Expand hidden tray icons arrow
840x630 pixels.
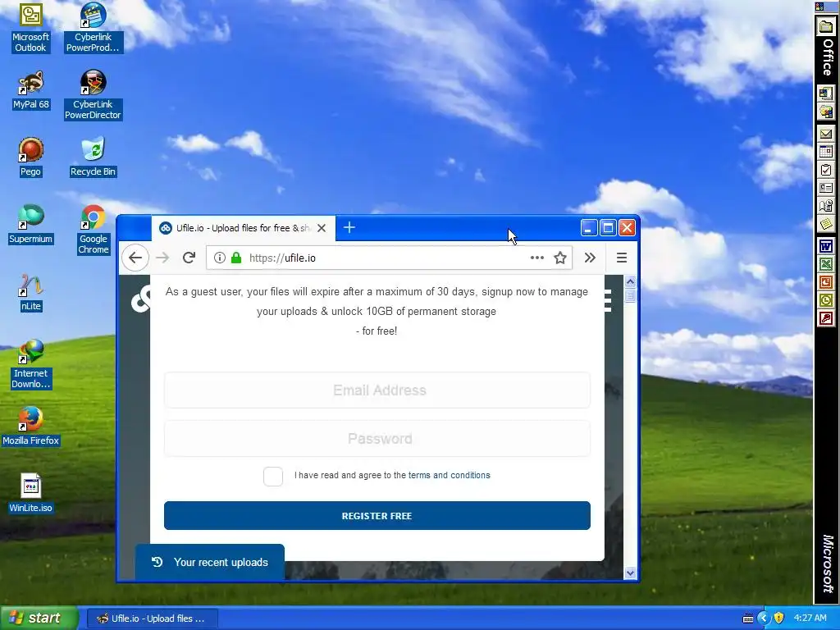(x=764, y=619)
